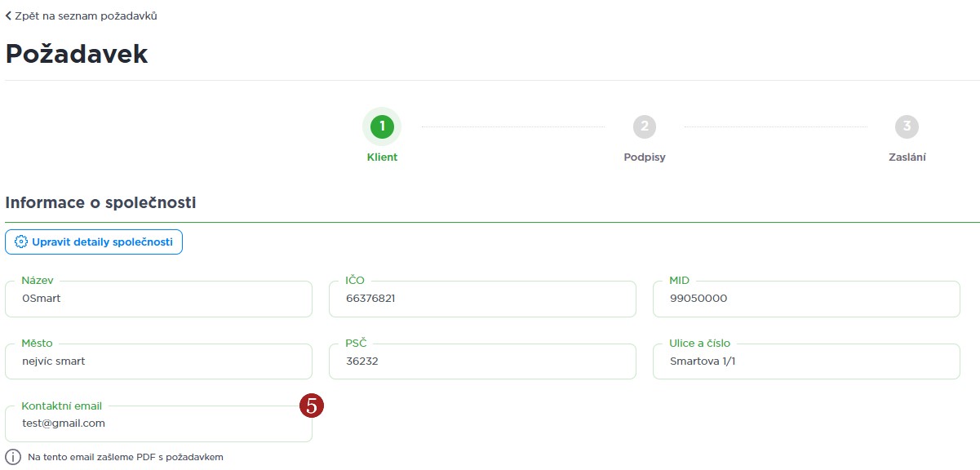Select the Město input field
This screenshot has height=470, width=980.
click(158, 361)
